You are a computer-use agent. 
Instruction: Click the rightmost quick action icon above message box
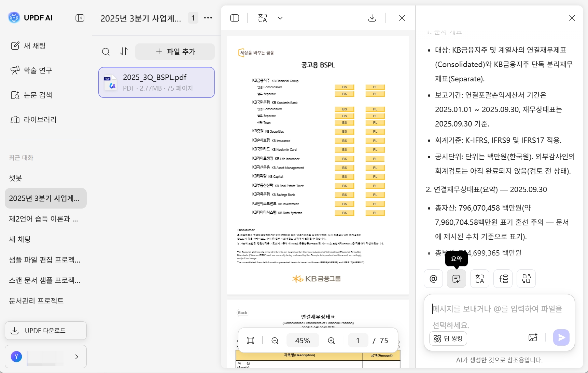tap(526, 279)
